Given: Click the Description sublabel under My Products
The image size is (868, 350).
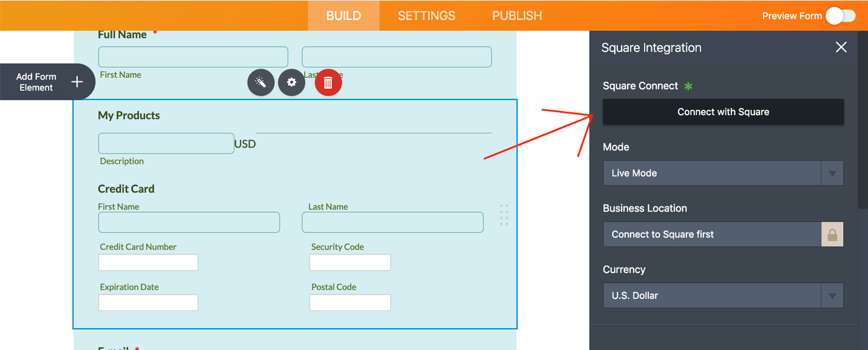Looking at the screenshot, I should tap(122, 161).
